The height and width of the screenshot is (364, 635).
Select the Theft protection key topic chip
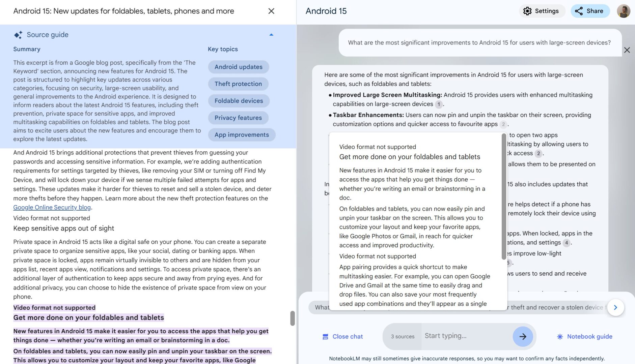click(238, 84)
